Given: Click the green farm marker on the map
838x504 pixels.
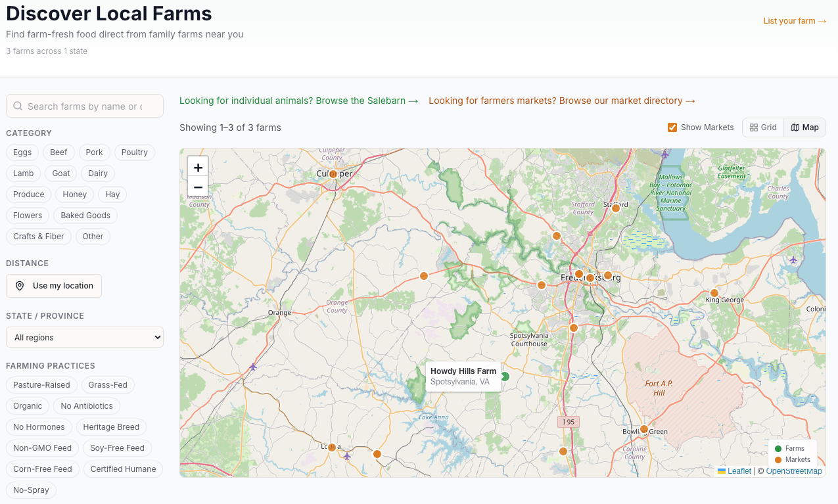Looking at the screenshot, I should click(x=504, y=377).
